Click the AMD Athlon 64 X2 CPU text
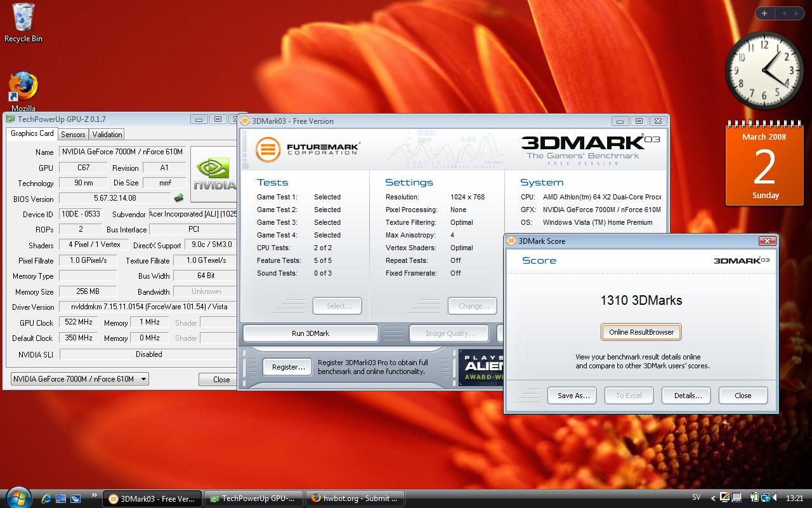Screen dimensions: 812x508 click(602, 197)
